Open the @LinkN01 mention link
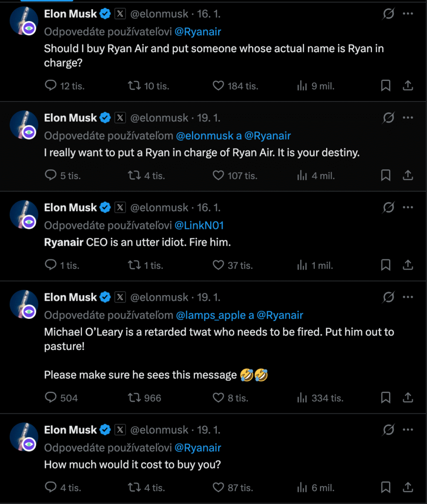427x504 pixels. [199, 225]
